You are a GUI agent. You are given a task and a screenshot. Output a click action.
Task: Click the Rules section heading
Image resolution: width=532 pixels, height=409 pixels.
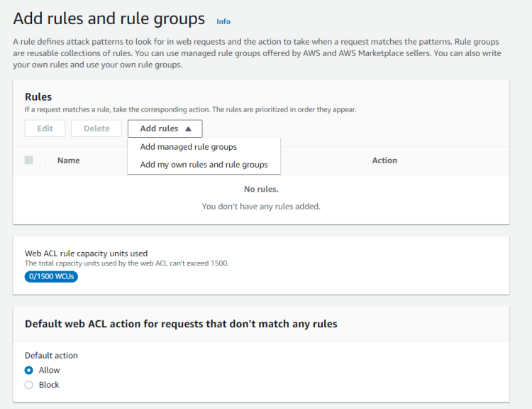(x=38, y=97)
